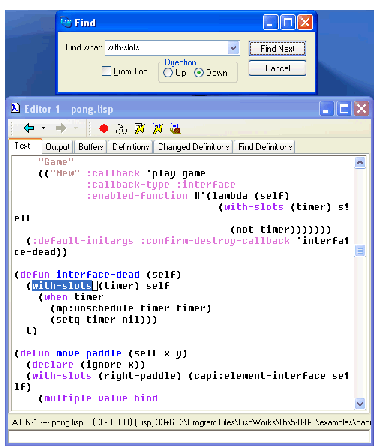Screen dimensions: 385x448
Task: Expand the Find what history dropdown
Action: point(234,48)
